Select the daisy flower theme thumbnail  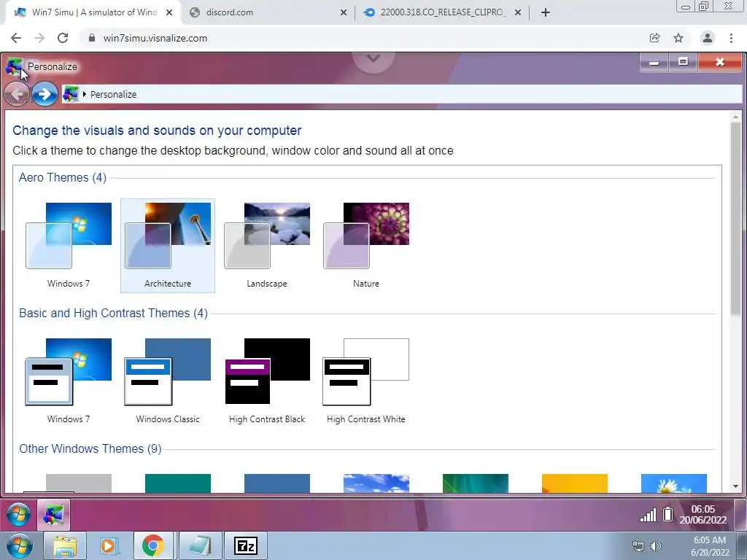coord(673,483)
